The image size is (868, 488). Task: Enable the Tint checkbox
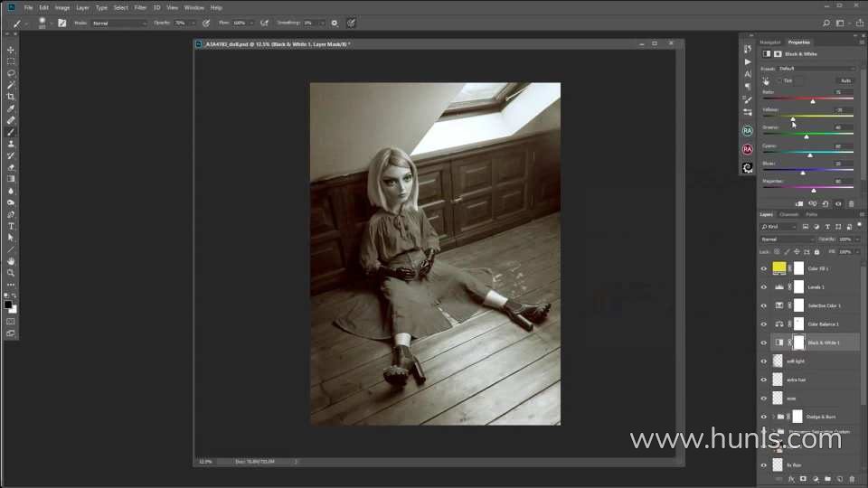[779, 80]
